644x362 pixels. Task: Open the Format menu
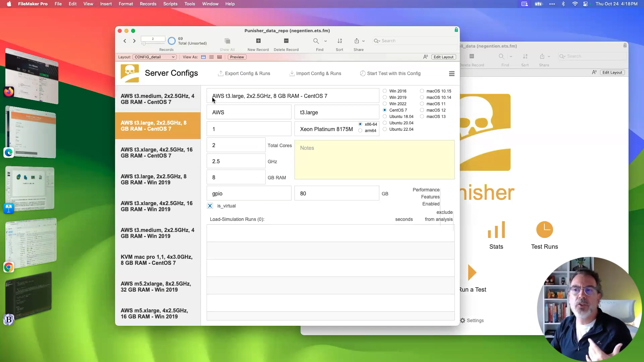126,4
